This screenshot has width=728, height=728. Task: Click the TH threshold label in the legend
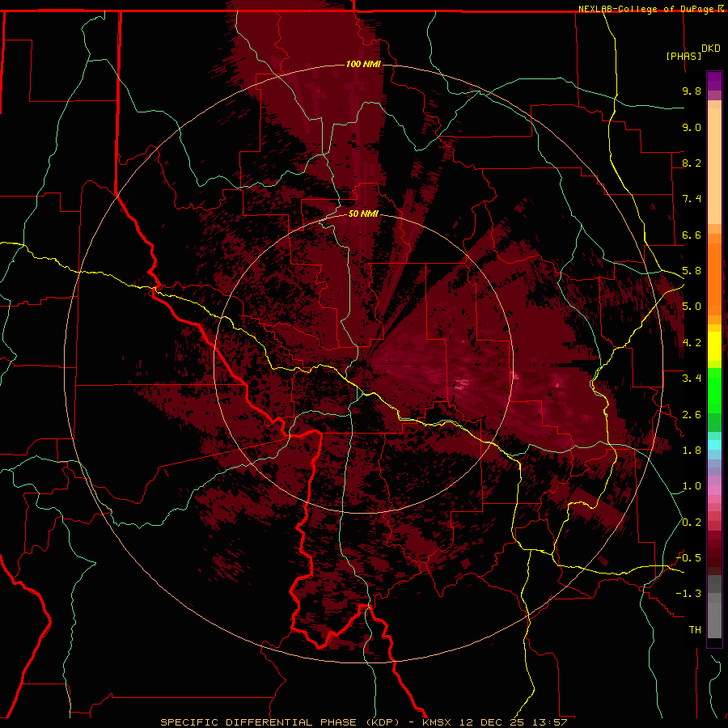click(x=695, y=630)
